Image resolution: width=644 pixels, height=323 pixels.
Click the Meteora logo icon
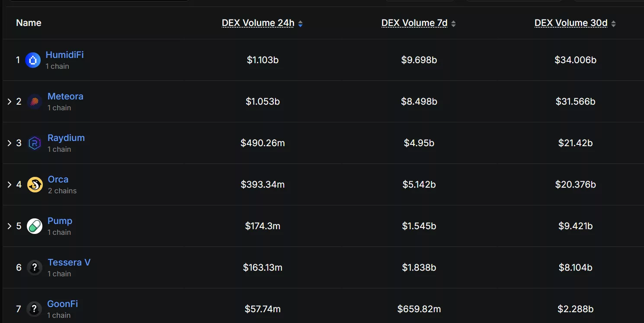click(x=34, y=101)
